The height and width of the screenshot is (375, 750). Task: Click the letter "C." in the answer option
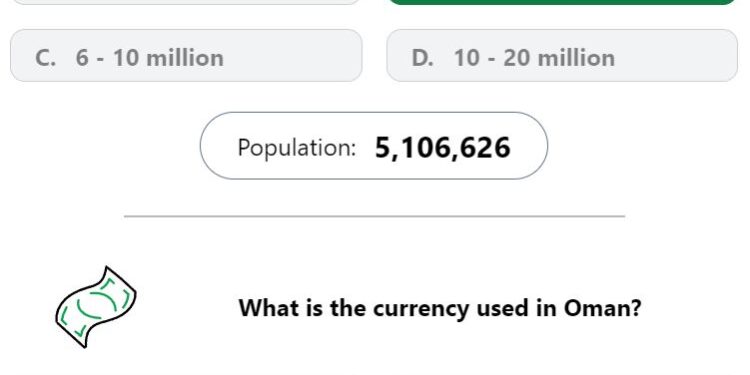coord(45,58)
